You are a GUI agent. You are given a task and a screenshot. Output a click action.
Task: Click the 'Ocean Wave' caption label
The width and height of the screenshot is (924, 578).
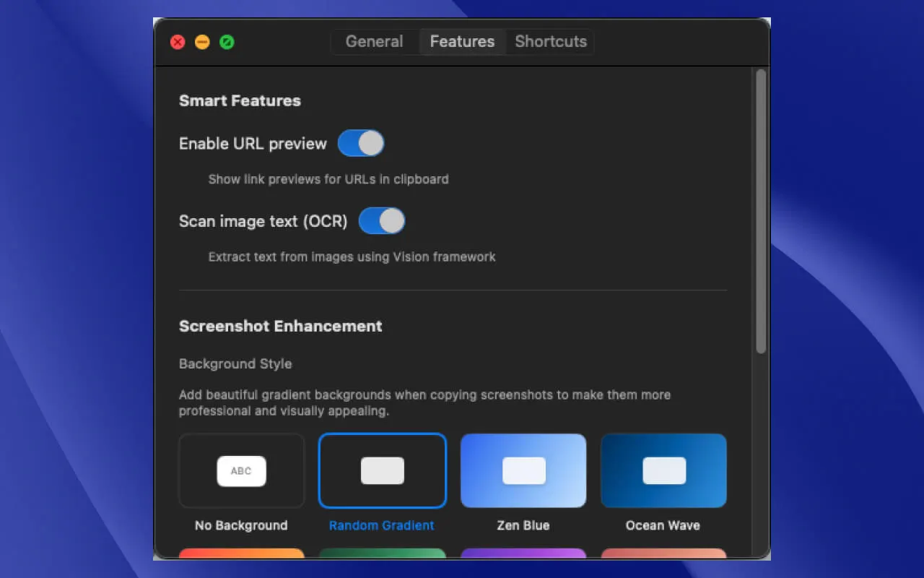[663, 525]
